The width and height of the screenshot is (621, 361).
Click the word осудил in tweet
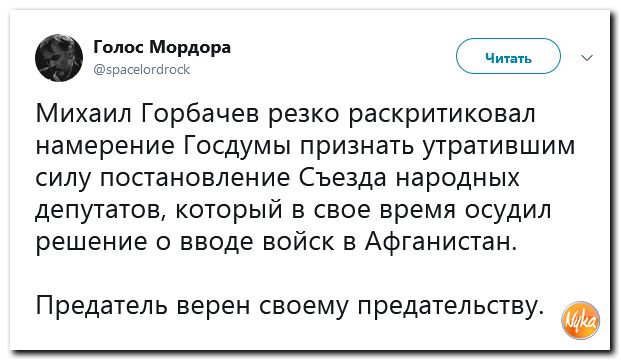coord(508,210)
